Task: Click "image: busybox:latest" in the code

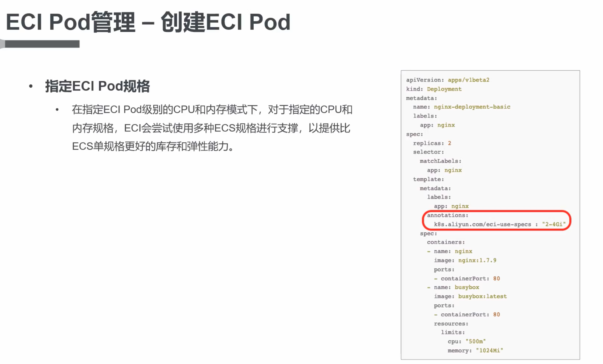Action: 470,296
